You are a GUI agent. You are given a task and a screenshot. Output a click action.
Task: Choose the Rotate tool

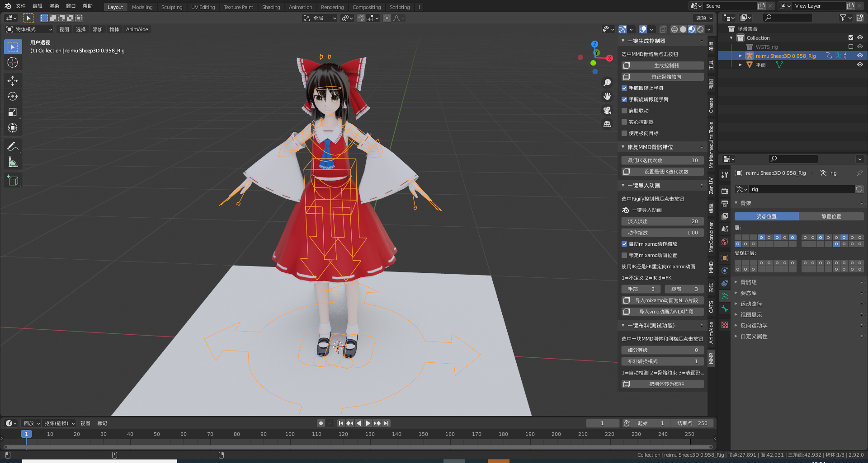(x=13, y=96)
